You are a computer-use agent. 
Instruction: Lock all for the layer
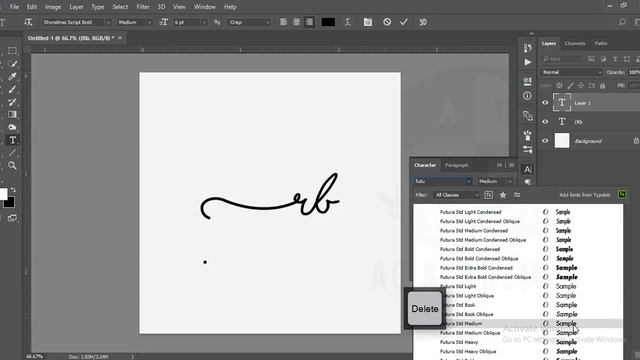(602, 85)
